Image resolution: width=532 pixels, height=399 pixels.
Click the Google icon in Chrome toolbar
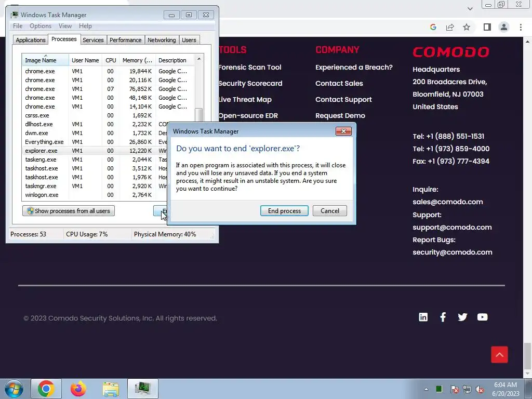(x=433, y=27)
